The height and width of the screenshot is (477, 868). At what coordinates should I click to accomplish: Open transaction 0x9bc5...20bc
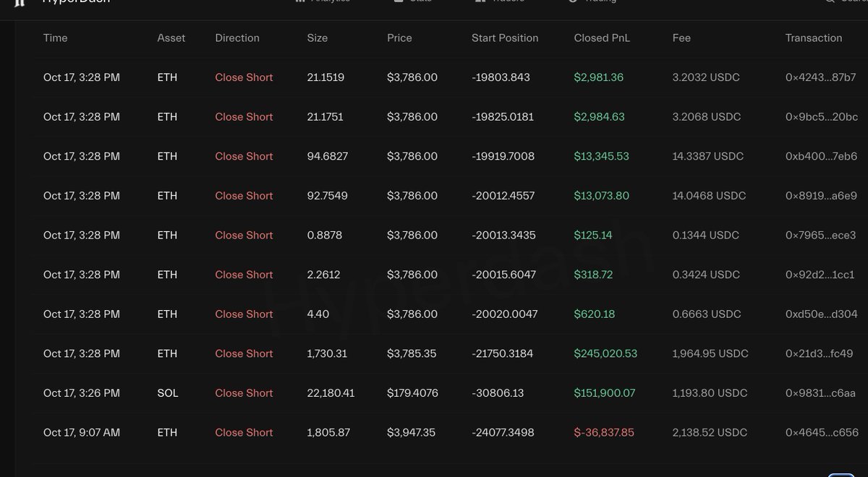[x=821, y=116]
